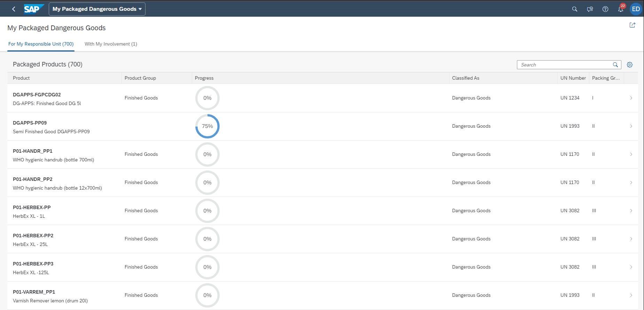Screen dimensions: 644x310
Task: Click the 0% progress circle for DGAPPS-FGPCDG02
Action: pyautogui.click(x=207, y=98)
